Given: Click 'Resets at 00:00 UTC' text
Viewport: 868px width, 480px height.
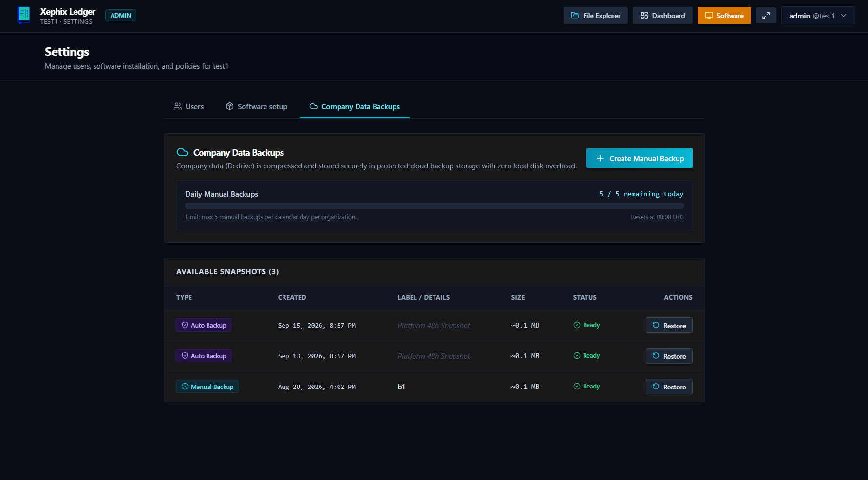Looking at the screenshot, I should pos(657,217).
